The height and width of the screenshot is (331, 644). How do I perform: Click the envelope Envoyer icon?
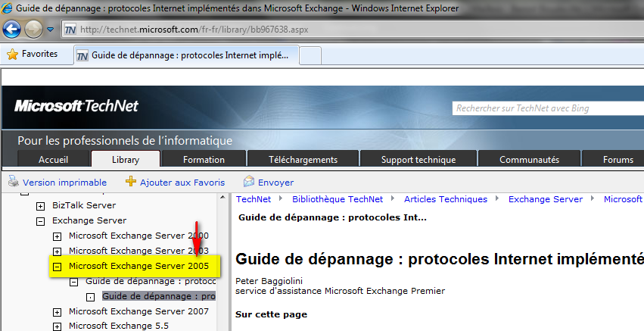tap(249, 181)
